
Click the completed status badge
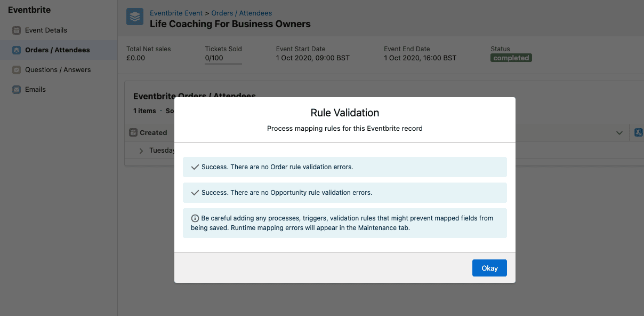click(511, 58)
